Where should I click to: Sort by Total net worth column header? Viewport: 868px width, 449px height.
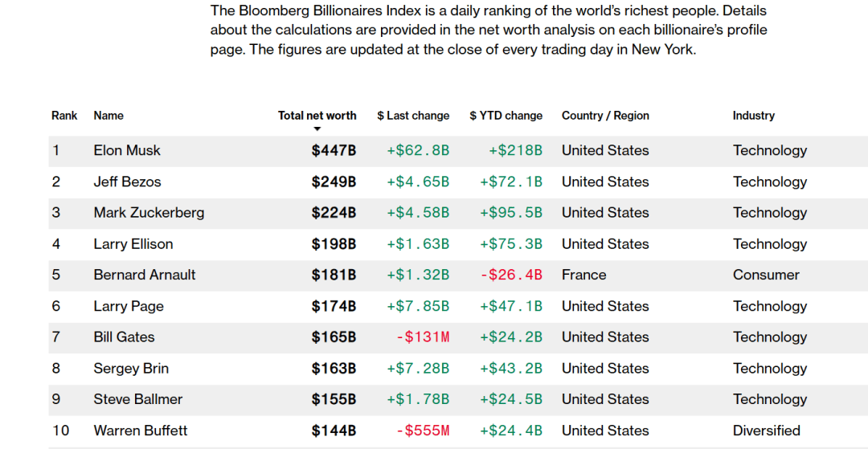pos(317,116)
